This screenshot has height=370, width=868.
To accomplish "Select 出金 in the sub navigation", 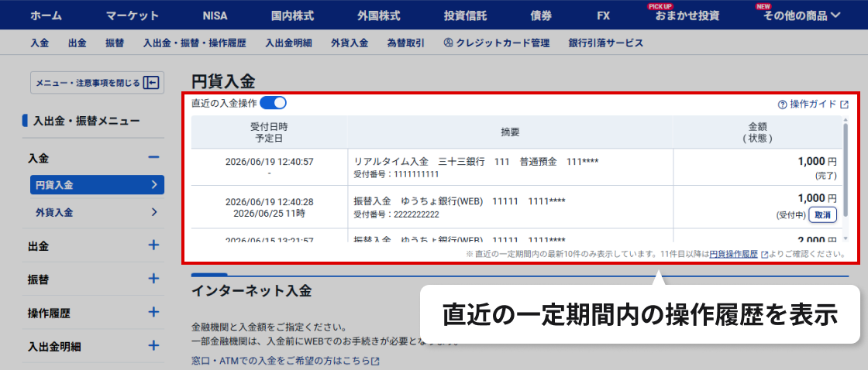I will [77, 43].
